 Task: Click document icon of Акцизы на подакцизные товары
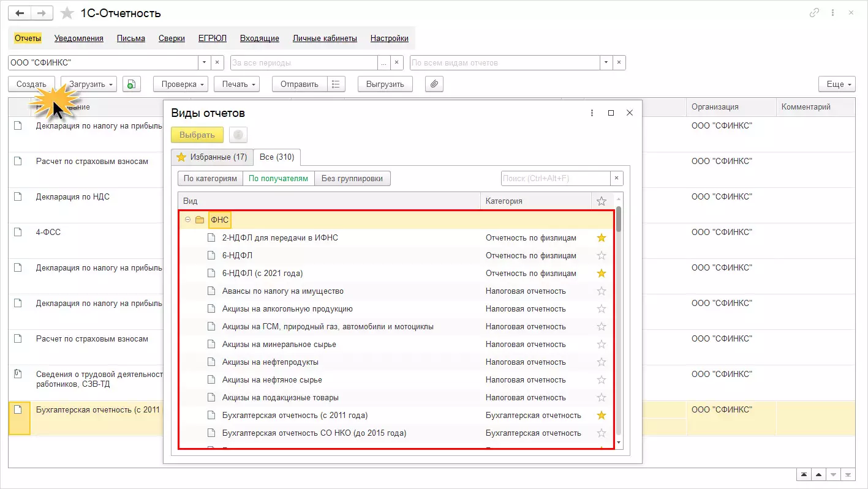[211, 397]
